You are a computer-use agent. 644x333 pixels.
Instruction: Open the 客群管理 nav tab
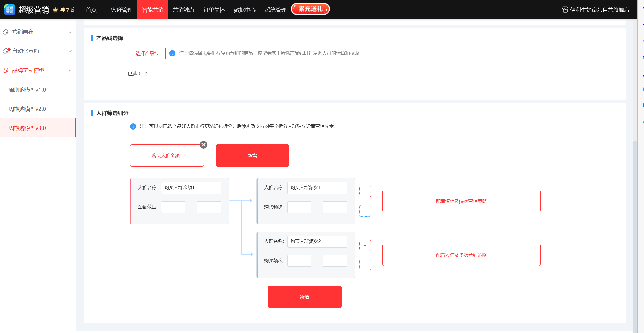[122, 10]
